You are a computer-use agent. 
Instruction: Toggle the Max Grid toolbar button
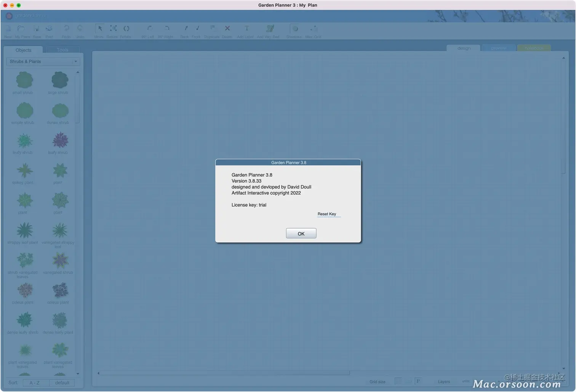point(314,29)
